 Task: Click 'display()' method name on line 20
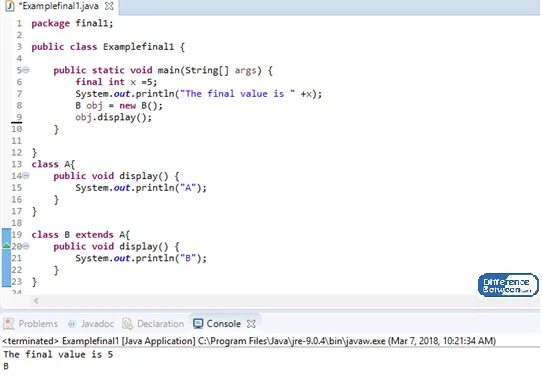(x=143, y=247)
